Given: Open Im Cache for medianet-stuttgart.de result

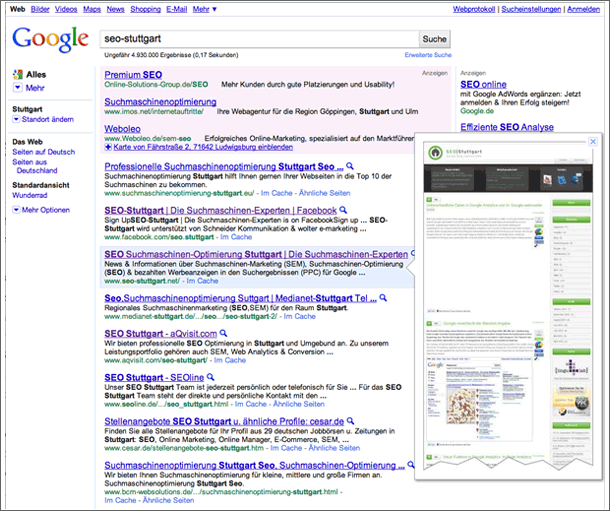Looking at the screenshot, I should [x=300, y=316].
